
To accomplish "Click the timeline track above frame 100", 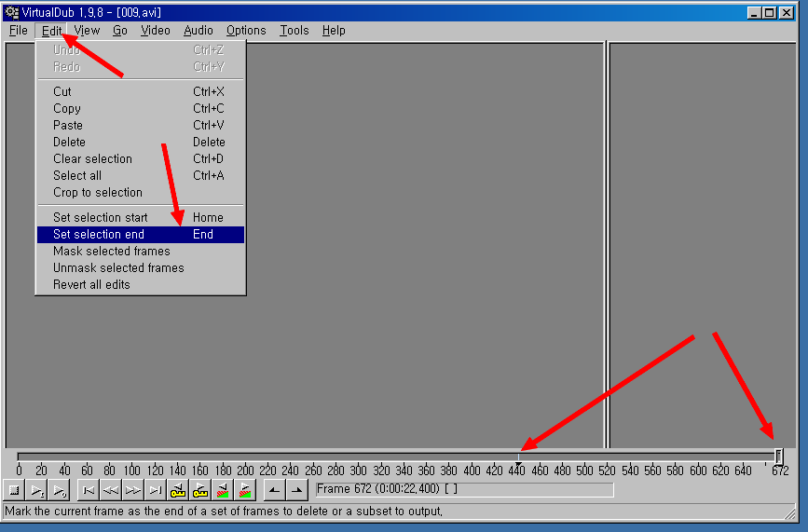I will click(132, 457).
